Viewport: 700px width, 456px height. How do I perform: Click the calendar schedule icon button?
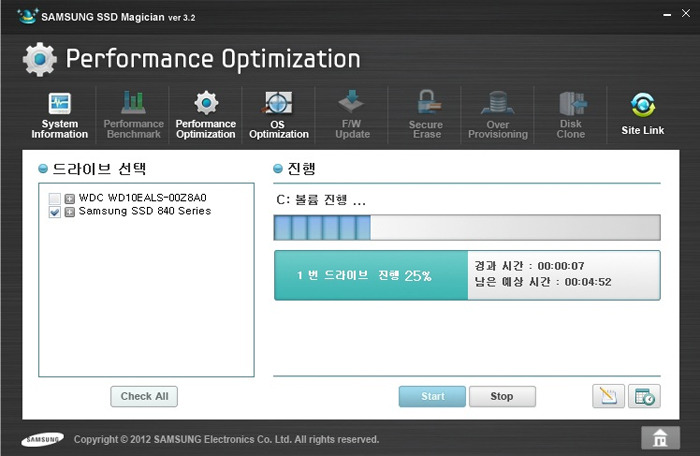click(644, 396)
